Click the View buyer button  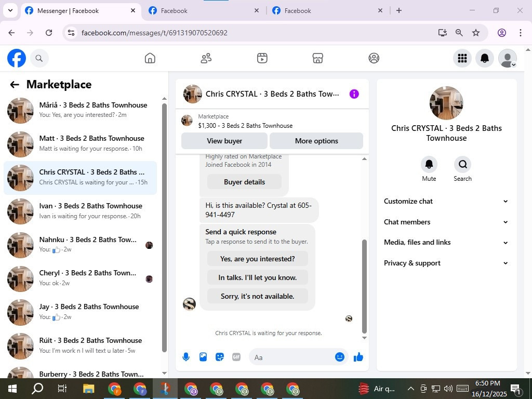pos(224,141)
